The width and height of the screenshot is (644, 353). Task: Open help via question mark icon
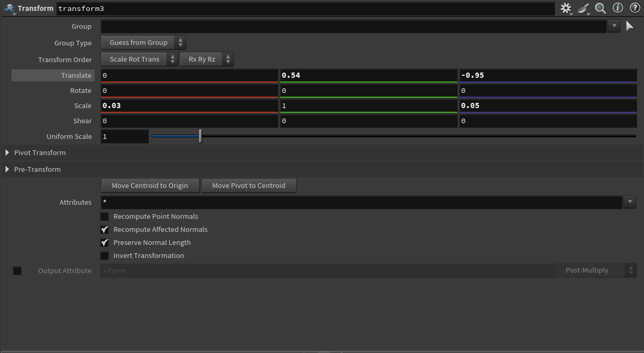pyautogui.click(x=634, y=8)
